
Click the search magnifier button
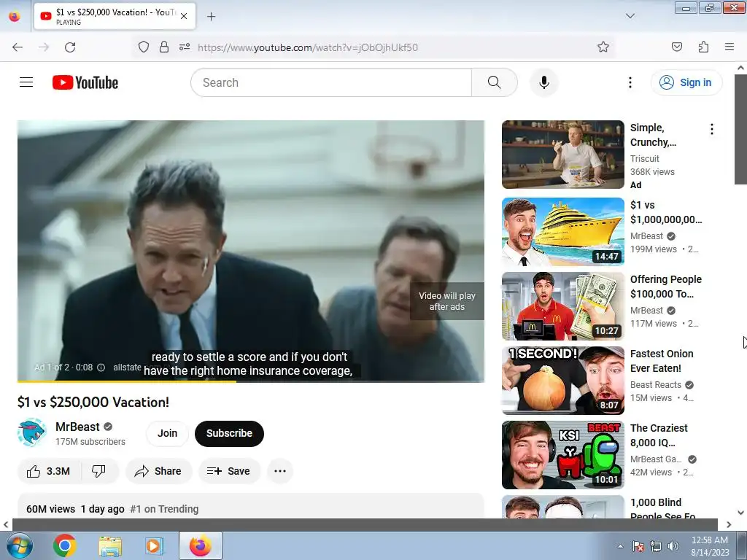(494, 82)
